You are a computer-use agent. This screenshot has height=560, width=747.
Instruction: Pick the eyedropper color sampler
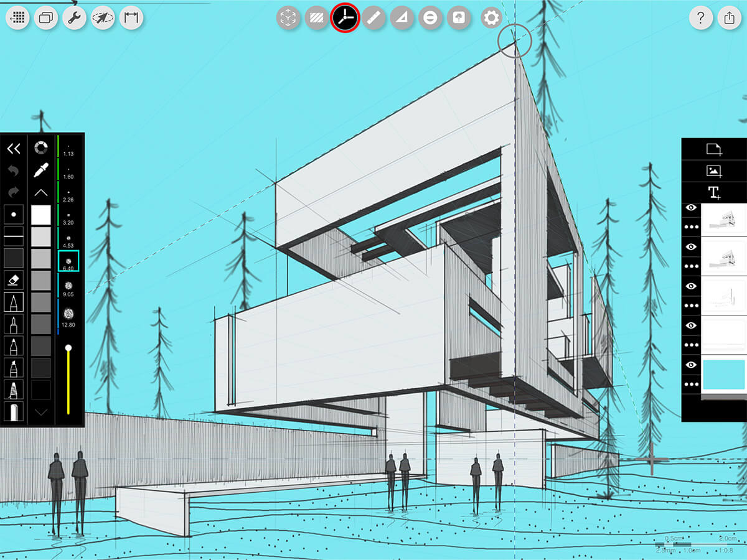[41, 169]
